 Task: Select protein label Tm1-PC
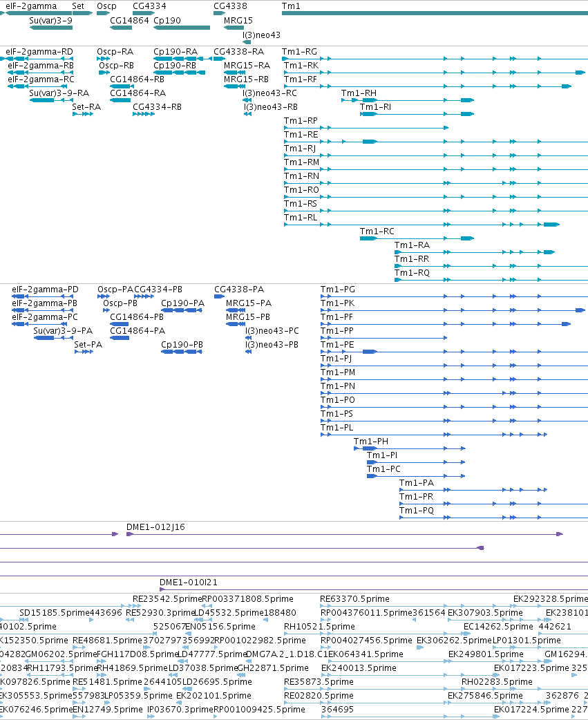click(x=383, y=469)
